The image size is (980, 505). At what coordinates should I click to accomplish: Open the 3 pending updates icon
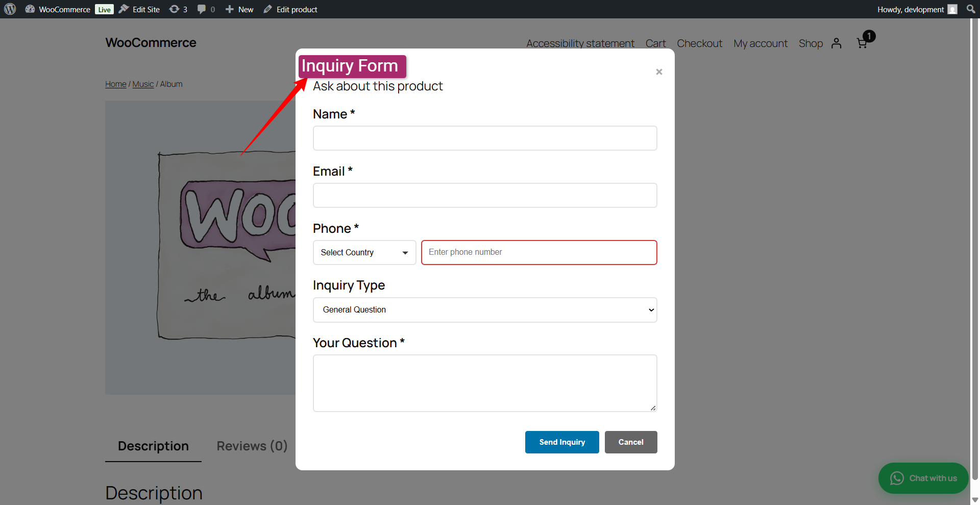(x=178, y=9)
